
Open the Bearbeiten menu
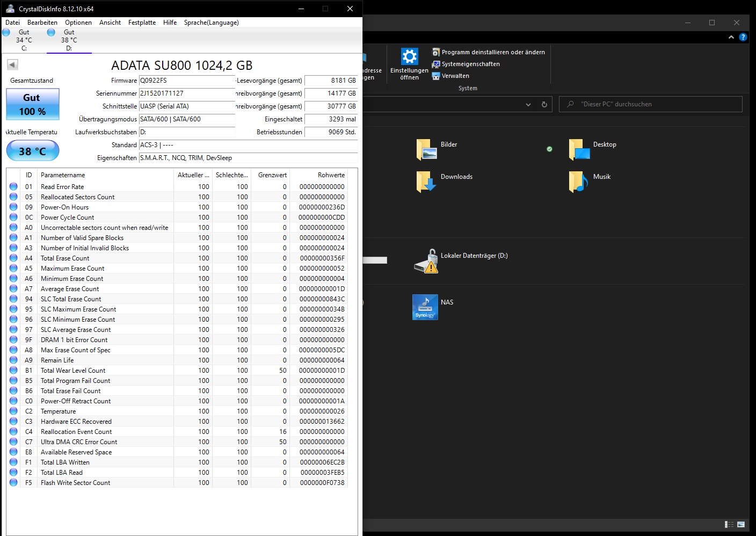click(x=42, y=23)
